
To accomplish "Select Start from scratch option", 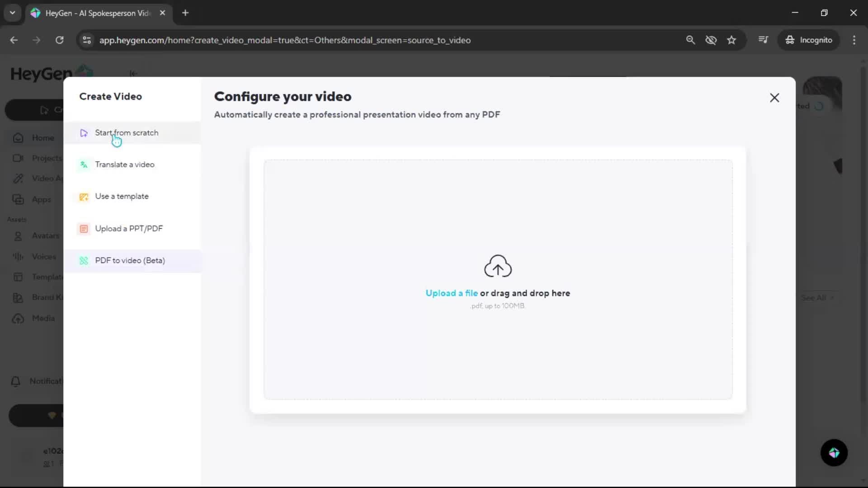I will [x=127, y=133].
